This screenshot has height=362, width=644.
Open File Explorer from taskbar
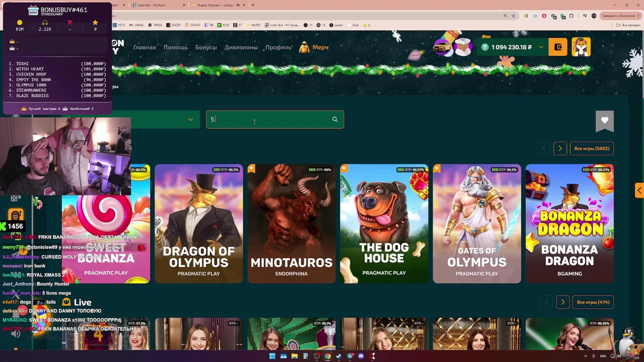pyautogui.click(x=294, y=356)
